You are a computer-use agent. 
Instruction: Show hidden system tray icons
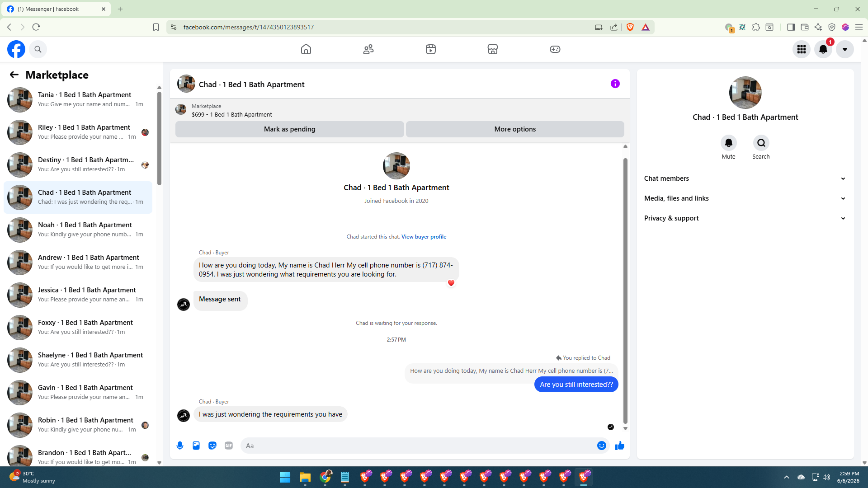(787, 477)
